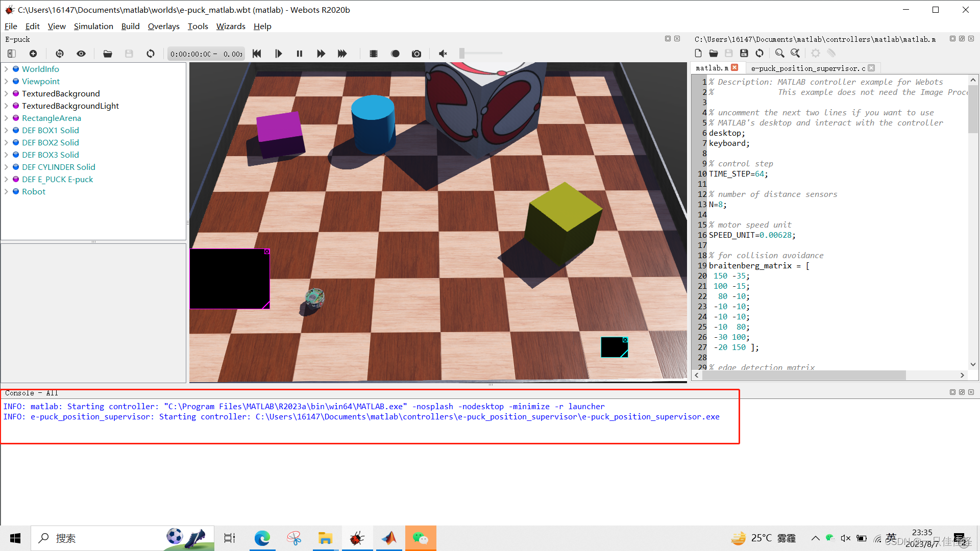Open the Overlays menu
The width and height of the screenshot is (980, 551).
pos(163,26)
